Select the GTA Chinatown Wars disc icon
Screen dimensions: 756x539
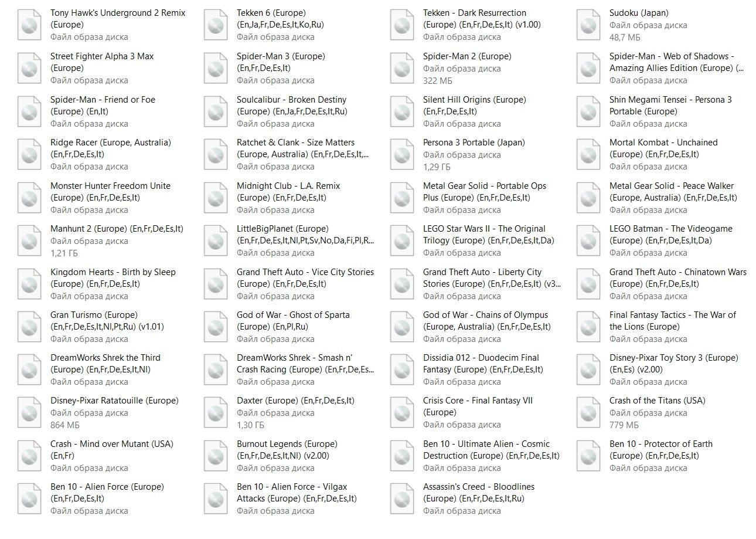point(588,284)
